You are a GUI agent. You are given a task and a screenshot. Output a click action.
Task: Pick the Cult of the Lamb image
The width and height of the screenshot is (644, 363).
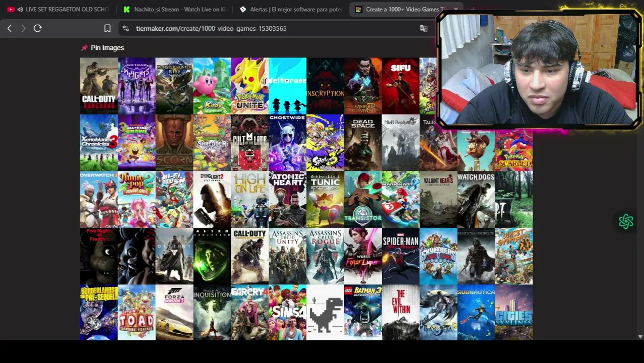(250, 143)
